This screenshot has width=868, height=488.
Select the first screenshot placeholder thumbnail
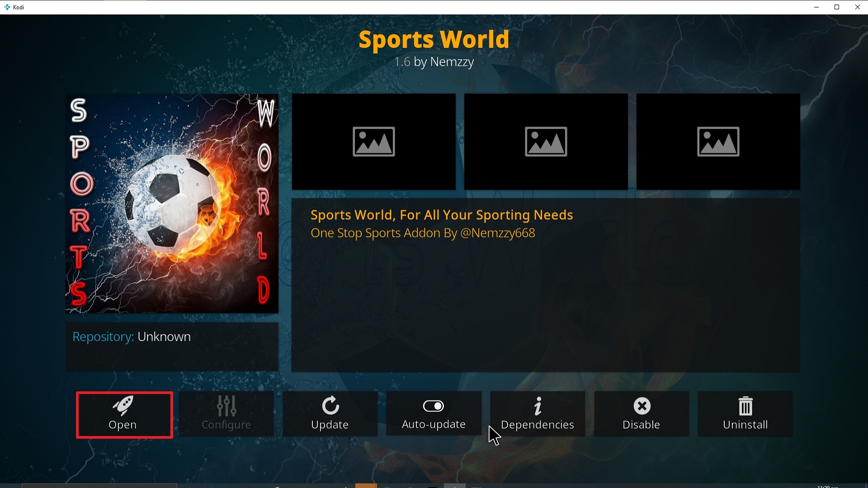click(374, 141)
